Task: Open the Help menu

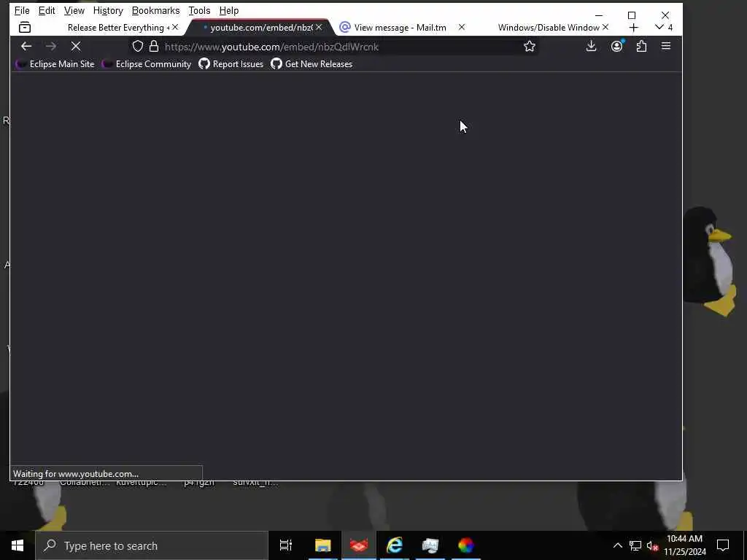Action: [x=228, y=10]
